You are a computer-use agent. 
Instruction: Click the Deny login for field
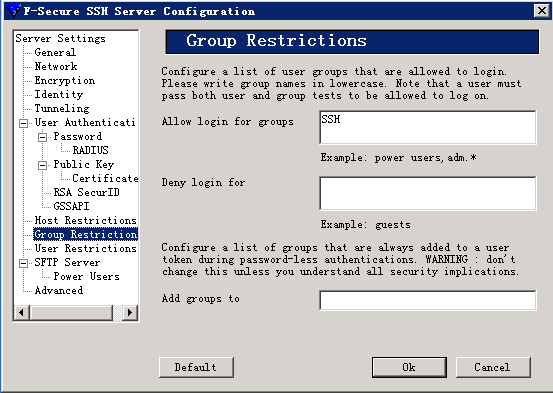point(428,193)
